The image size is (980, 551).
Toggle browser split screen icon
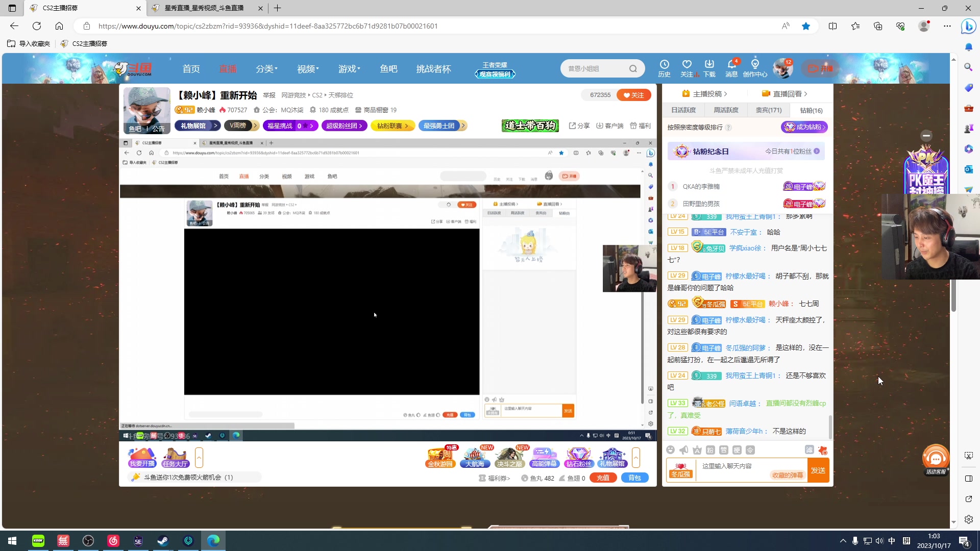832,26
